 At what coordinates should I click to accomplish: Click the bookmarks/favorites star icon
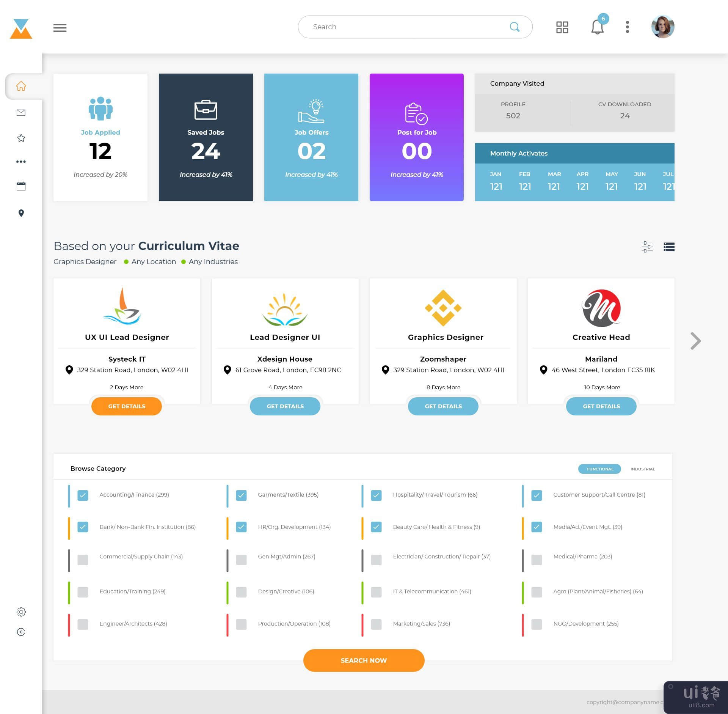(21, 137)
